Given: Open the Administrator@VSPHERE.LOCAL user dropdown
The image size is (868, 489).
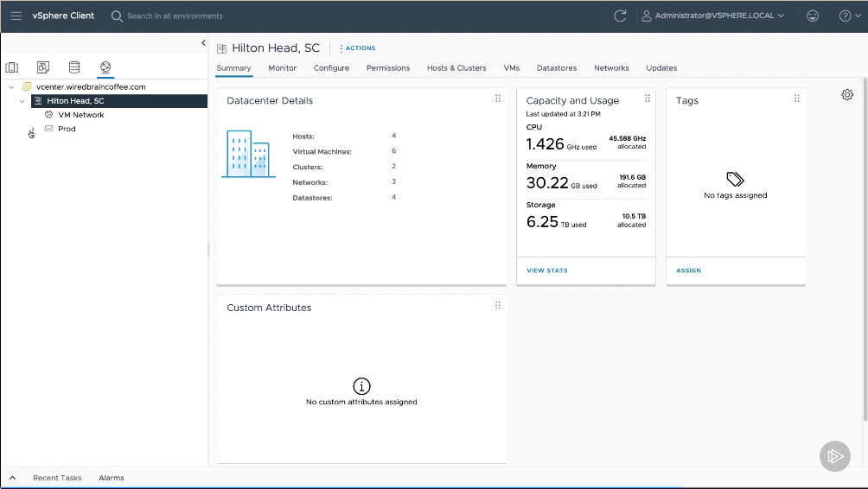Looking at the screenshot, I should (x=712, y=16).
